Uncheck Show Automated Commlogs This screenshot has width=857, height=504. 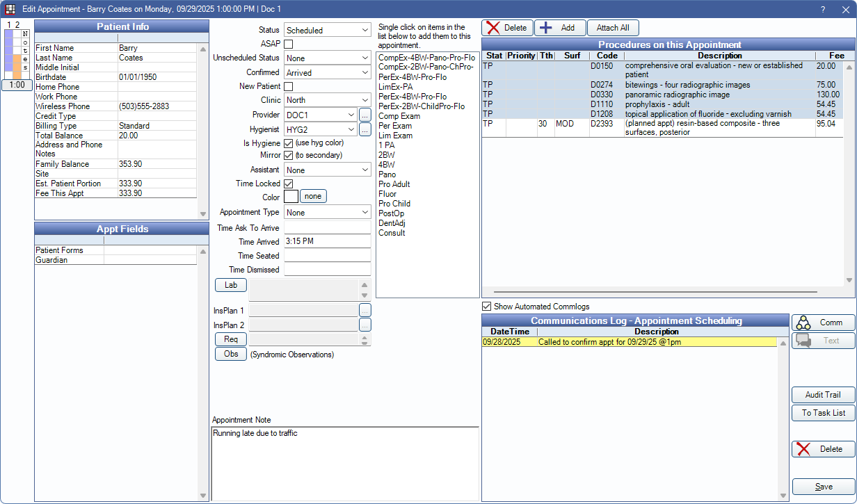487,307
